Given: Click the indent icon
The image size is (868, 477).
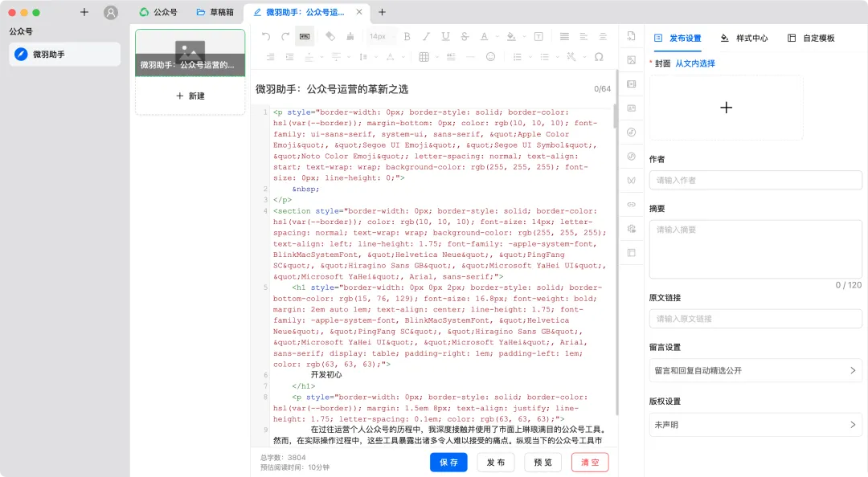Looking at the screenshot, I should (289, 57).
